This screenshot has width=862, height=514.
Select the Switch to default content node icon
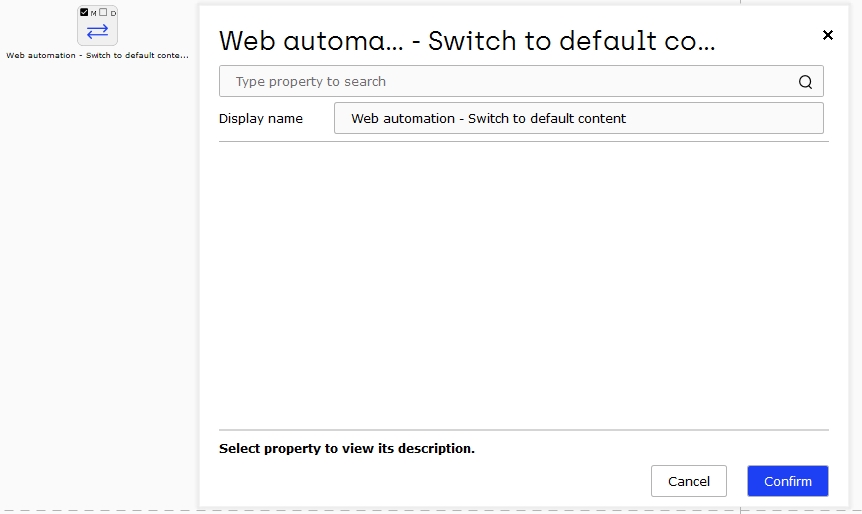pos(97,31)
